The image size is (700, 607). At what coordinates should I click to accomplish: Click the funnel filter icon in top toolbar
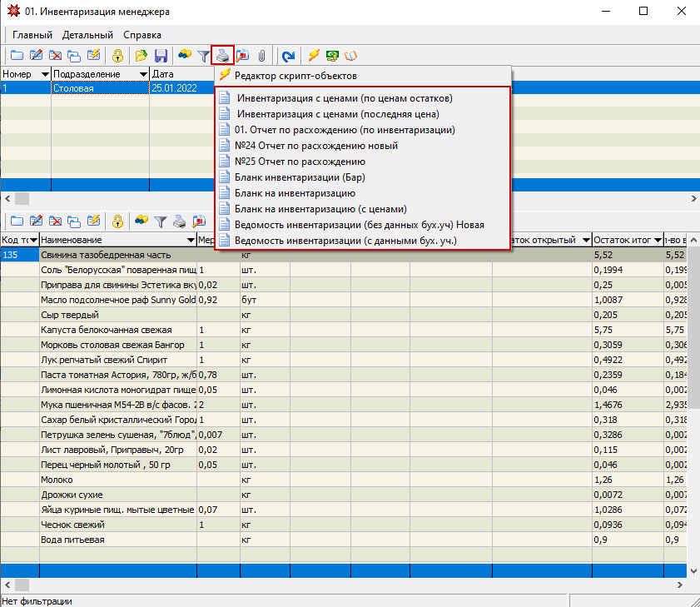pyautogui.click(x=204, y=56)
